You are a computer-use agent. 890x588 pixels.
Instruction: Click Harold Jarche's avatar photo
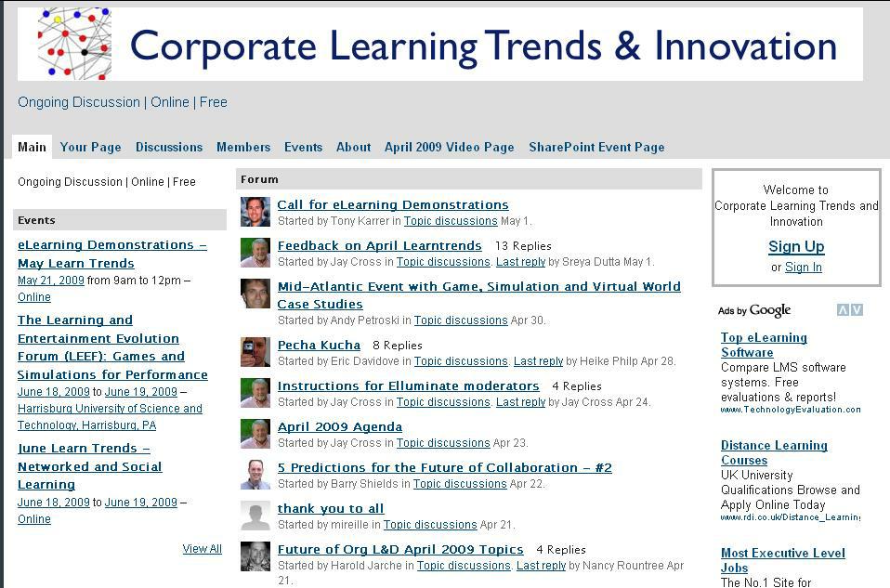pos(252,556)
